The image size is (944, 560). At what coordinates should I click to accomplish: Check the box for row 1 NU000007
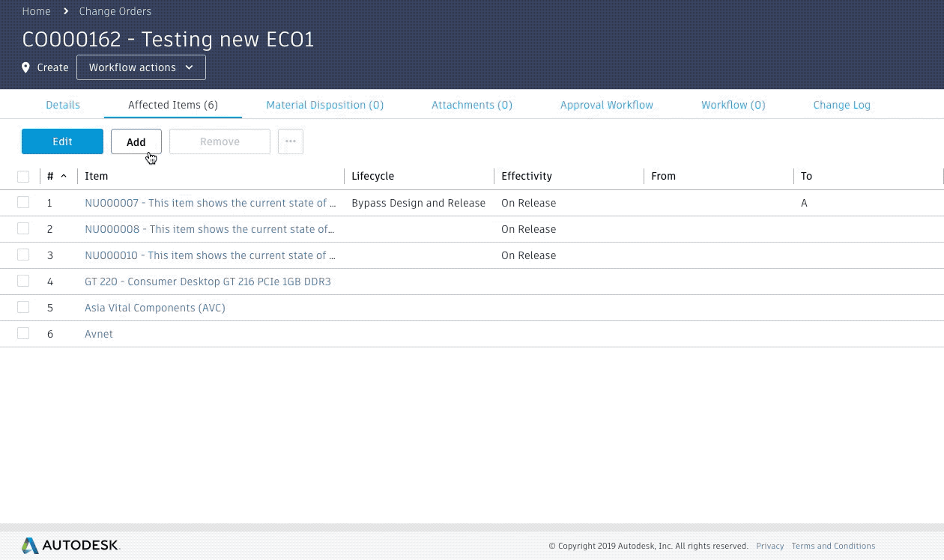(x=23, y=203)
